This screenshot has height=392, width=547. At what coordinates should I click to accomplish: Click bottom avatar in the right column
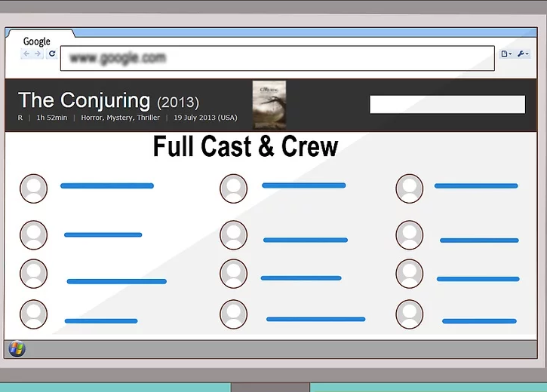[x=410, y=314]
